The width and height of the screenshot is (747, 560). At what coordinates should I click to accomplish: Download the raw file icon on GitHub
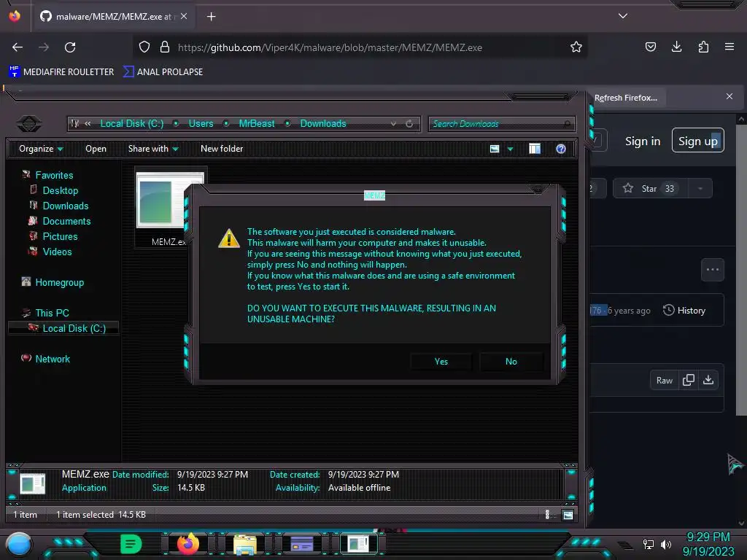click(708, 380)
